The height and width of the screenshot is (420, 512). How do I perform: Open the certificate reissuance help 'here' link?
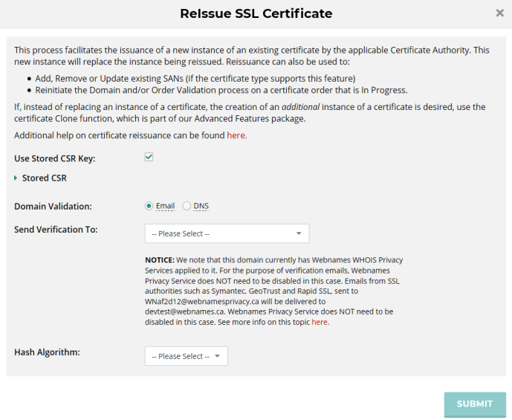click(x=236, y=135)
